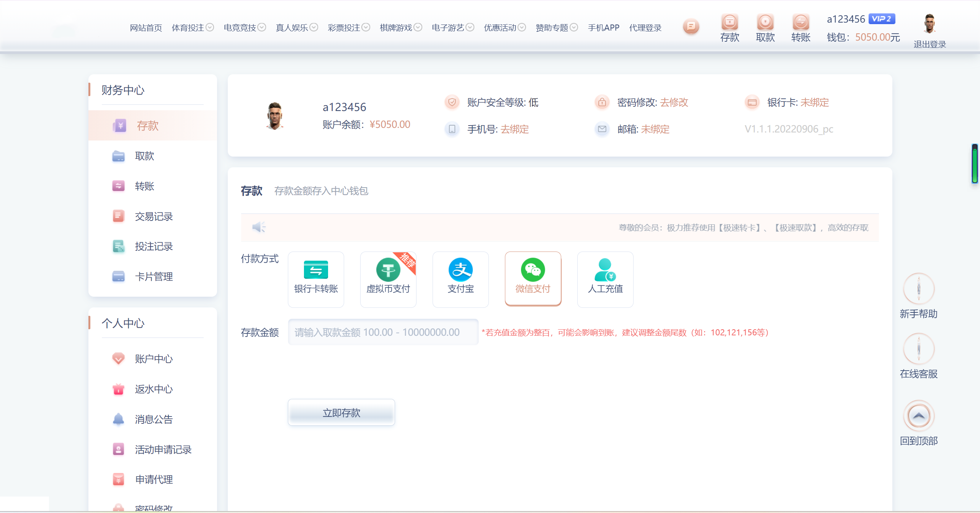This screenshot has width=980, height=513.
Task: Choose 虚拟币支付 payment method
Action: 388,279
